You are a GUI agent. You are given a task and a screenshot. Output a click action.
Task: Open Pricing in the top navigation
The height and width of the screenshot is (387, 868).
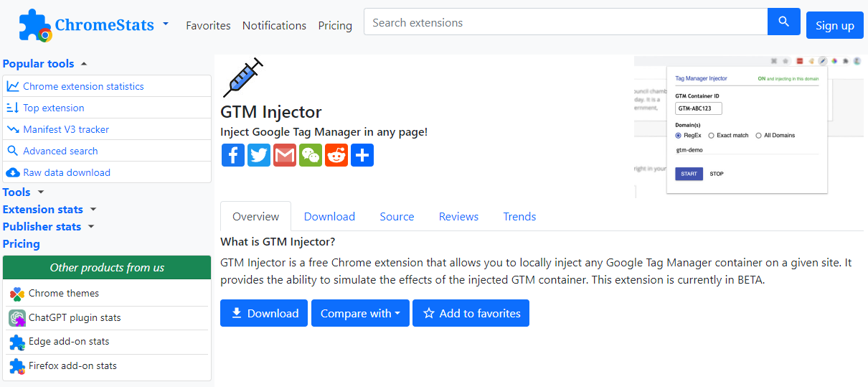click(335, 25)
